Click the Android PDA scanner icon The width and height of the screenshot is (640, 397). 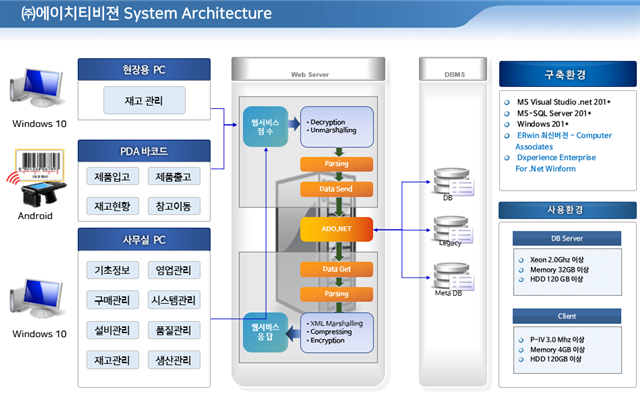pyautogui.click(x=43, y=194)
